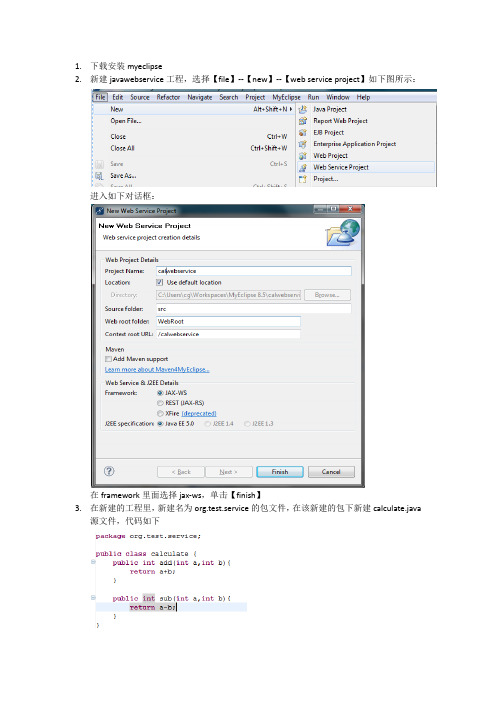The image size is (496, 702).
Task: Click the EJB Project icon
Action: coord(303,133)
